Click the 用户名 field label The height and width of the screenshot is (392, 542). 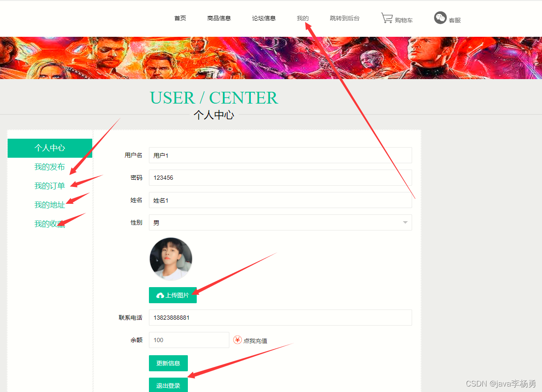point(133,155)
